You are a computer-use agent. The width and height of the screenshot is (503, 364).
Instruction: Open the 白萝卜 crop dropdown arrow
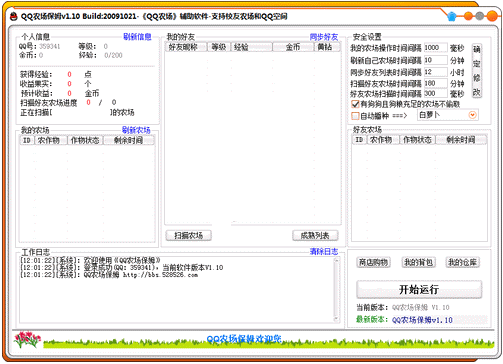click(472, 115)
